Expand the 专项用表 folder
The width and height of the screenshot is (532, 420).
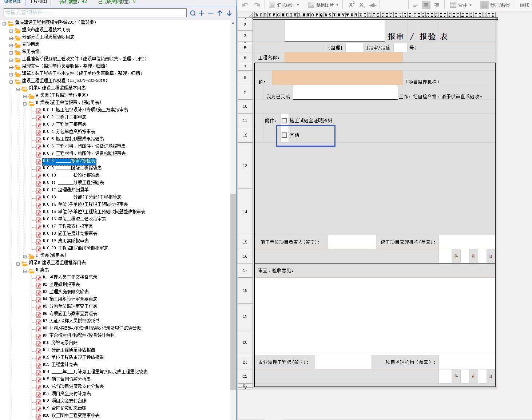coord(11,45)
